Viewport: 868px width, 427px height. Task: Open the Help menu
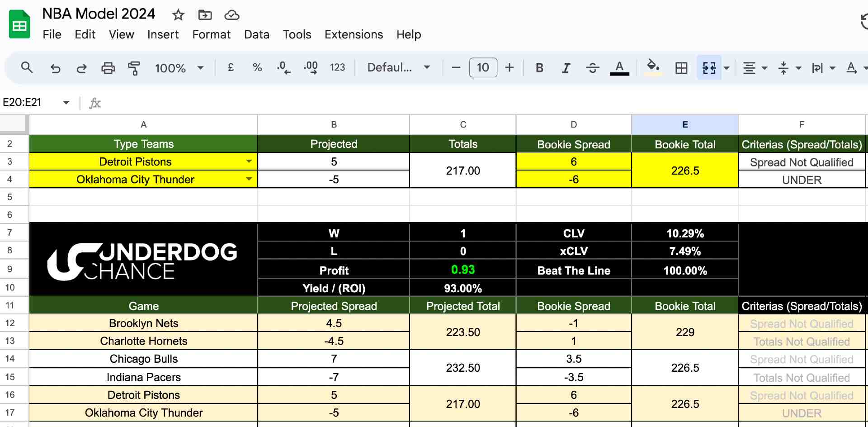409,34
